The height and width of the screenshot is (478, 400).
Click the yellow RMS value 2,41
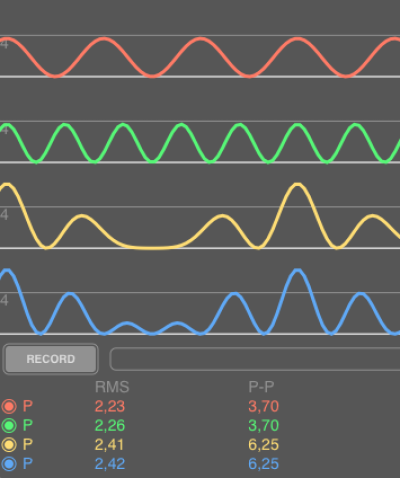(109, 445)
